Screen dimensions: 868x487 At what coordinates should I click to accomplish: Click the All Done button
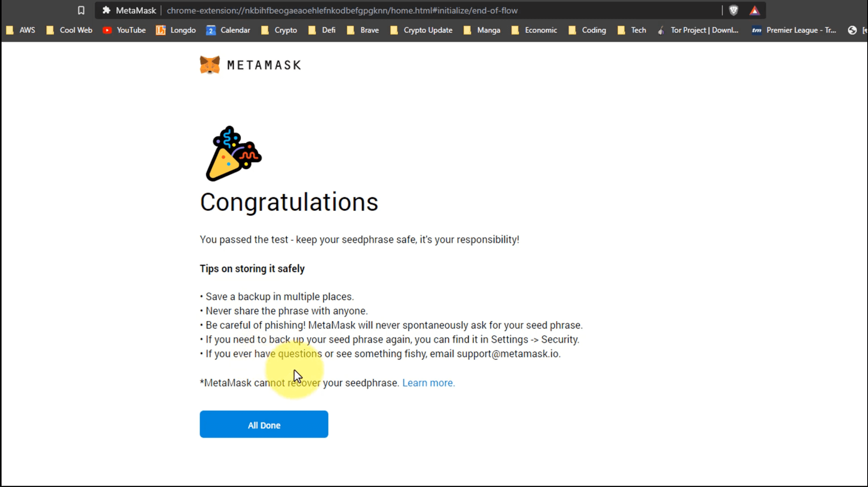(x=264, y=424)
